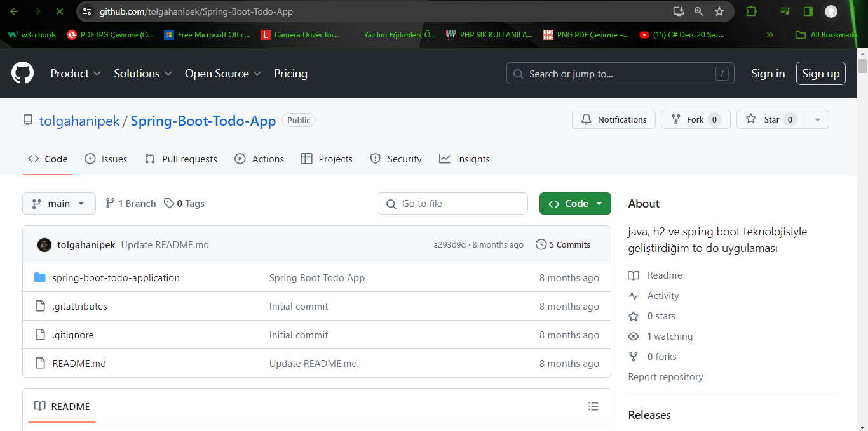
Task: Open the spring-boot-todo-application folder
Action: point(116,278)
